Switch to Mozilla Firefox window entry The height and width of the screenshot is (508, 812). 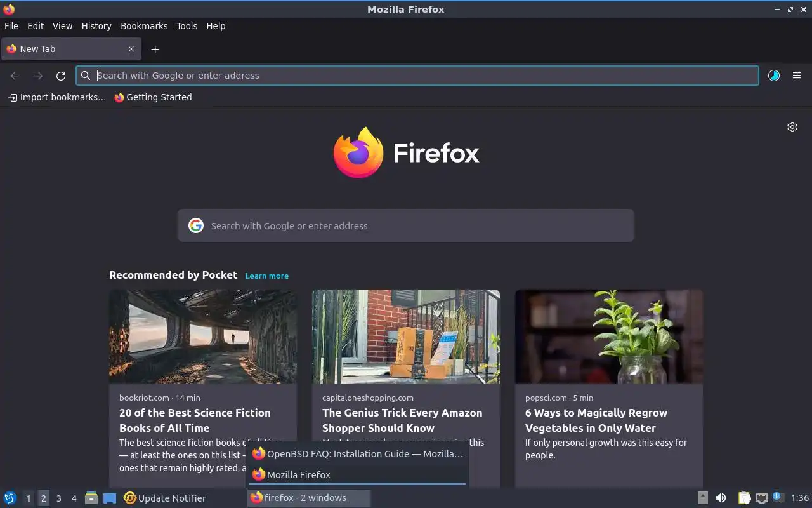[x=358, y=474]
